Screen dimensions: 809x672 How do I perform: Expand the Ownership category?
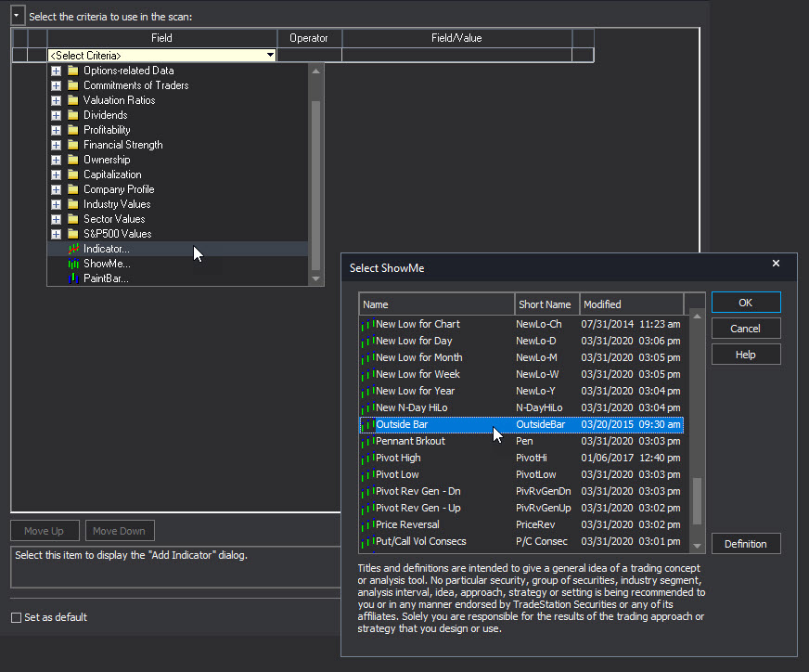click(57, 160)
